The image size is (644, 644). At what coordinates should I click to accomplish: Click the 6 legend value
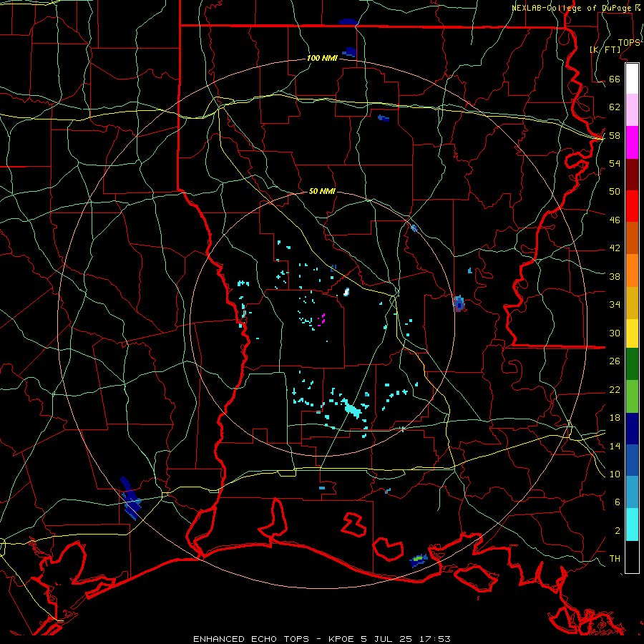click(x=617, y=502)
